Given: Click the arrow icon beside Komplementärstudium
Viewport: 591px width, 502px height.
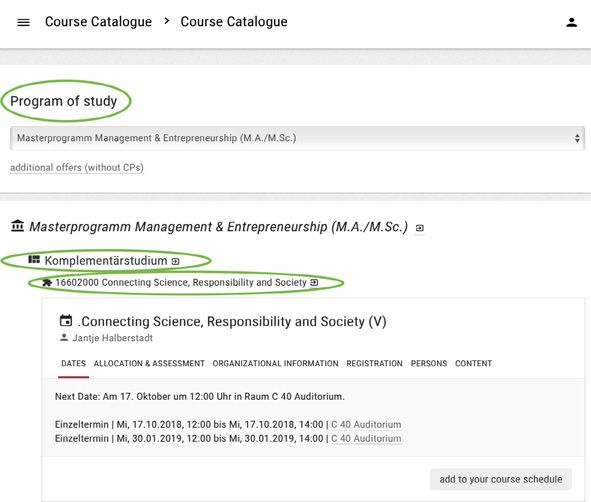Looking at the screenshot, I should (x=175, y=261).
